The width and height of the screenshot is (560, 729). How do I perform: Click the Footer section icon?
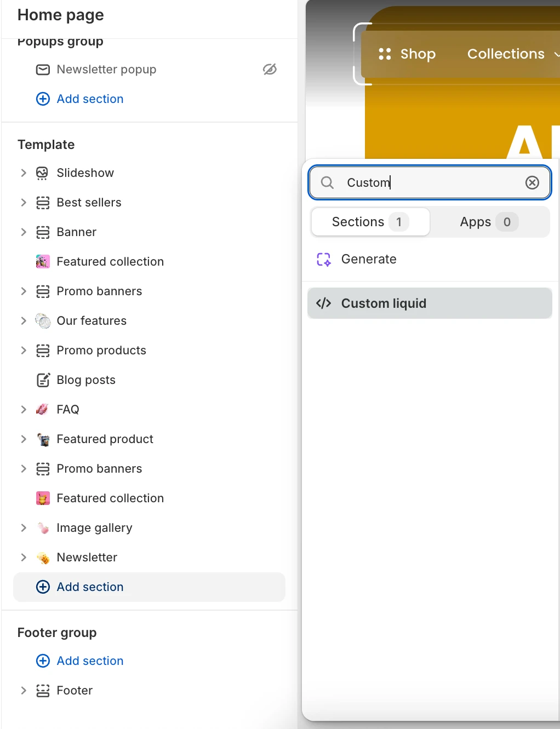43,691
